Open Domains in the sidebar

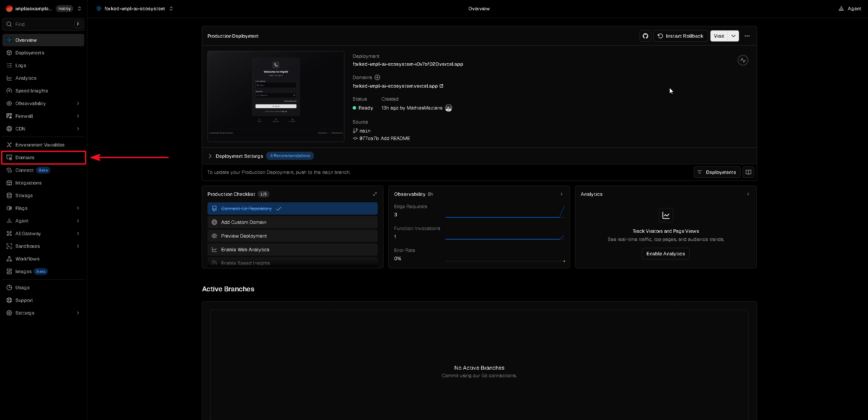[43, 157]
